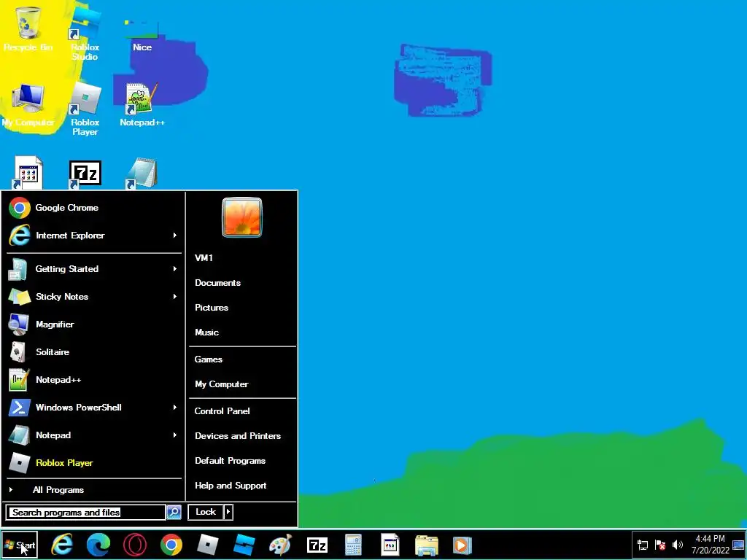Click the Start button

click(20, 545)
